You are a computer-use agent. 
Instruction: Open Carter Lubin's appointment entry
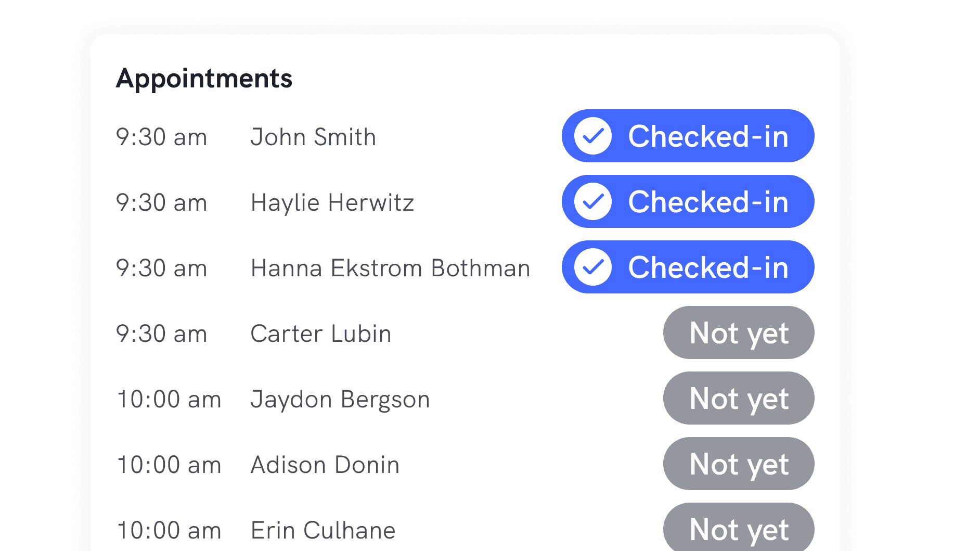320,334
